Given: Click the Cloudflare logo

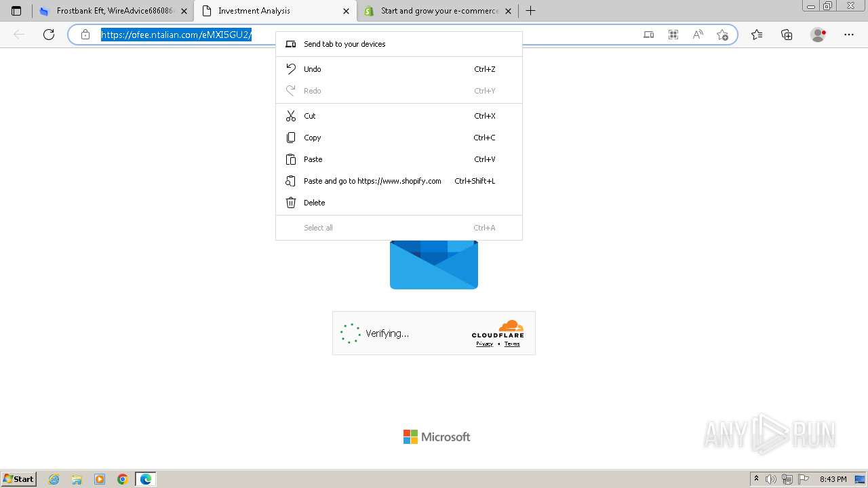Looking at the screenshot, I should click(x=498, y=329).
